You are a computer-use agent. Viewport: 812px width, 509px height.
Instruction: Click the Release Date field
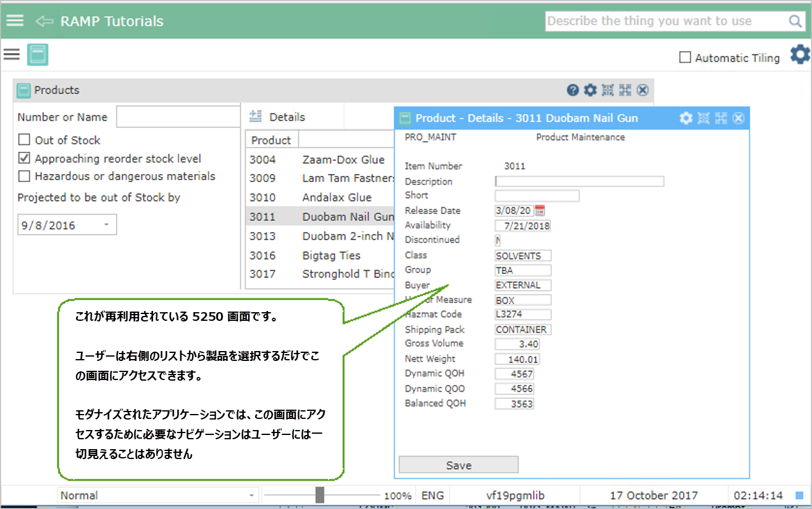(514, 210)
